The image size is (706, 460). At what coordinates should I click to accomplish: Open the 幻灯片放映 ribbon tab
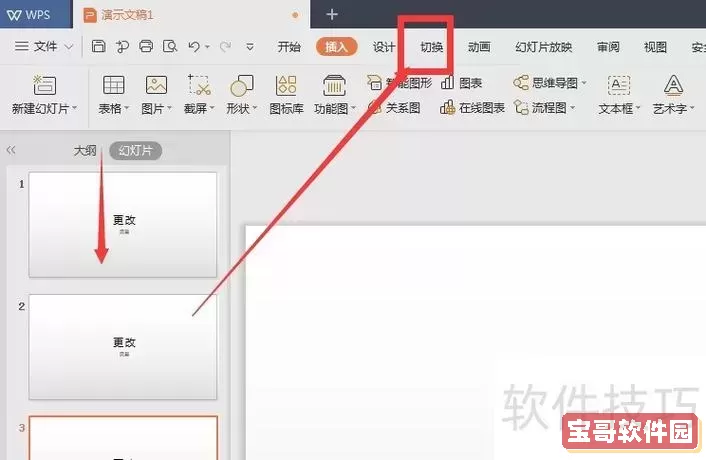543,47
